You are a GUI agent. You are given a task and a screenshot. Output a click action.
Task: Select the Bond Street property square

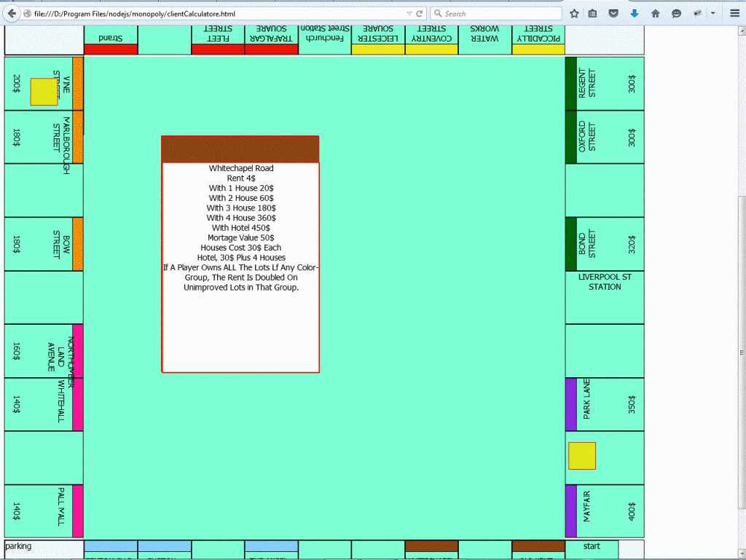point(605,245)
